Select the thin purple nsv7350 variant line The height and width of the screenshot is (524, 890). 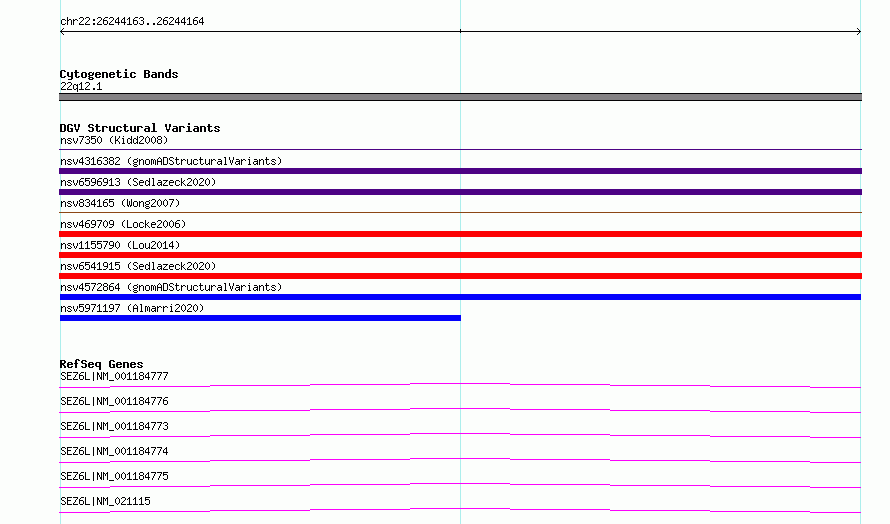pyautogui.click(x=460, y=149)
